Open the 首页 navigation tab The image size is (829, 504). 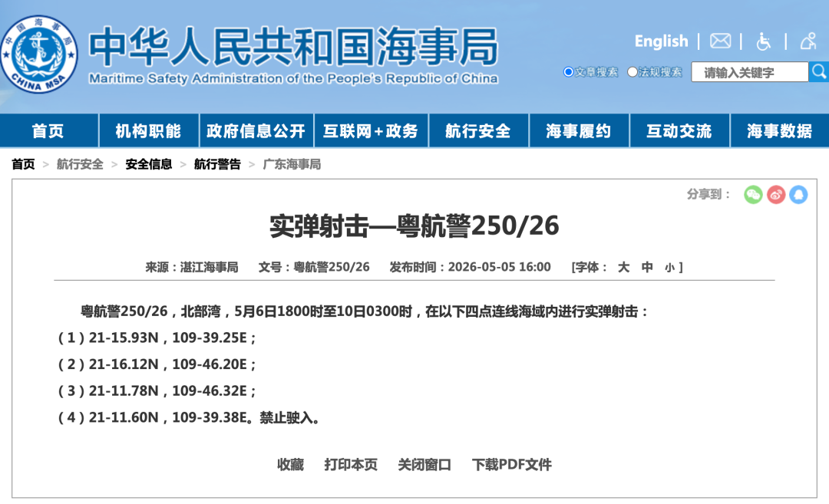pos(48,130)
